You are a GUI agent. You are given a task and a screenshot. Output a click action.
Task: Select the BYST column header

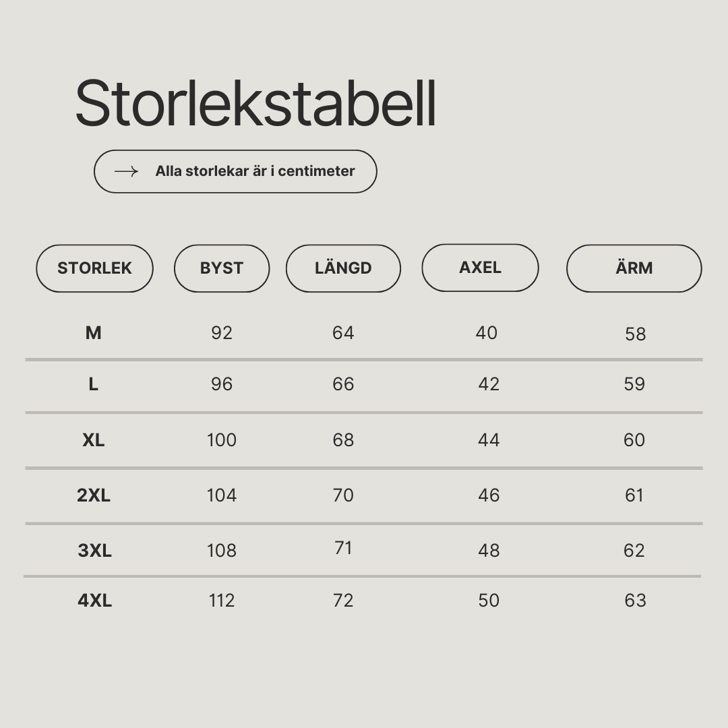222,268
